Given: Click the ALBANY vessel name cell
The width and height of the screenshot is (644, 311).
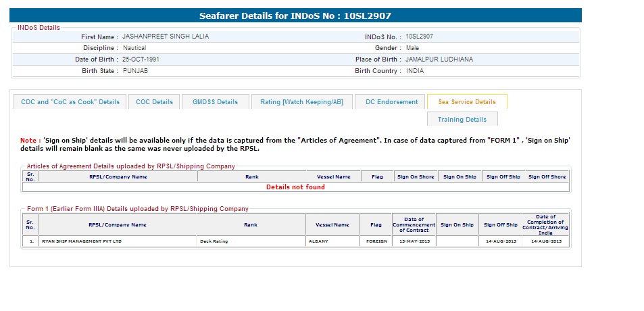Looking at the screenshot, I should coord(318,241).
